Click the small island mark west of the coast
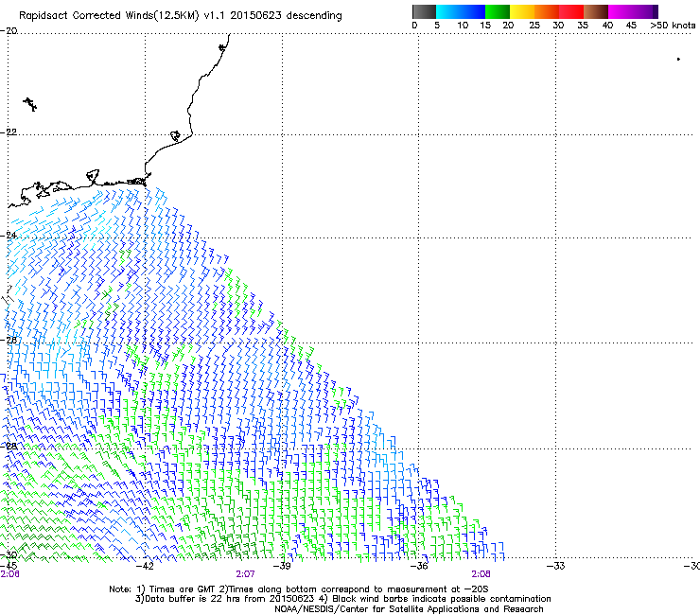Image resolution: width=700 pixels, height=615 pixels. click(x=30, y=104)
